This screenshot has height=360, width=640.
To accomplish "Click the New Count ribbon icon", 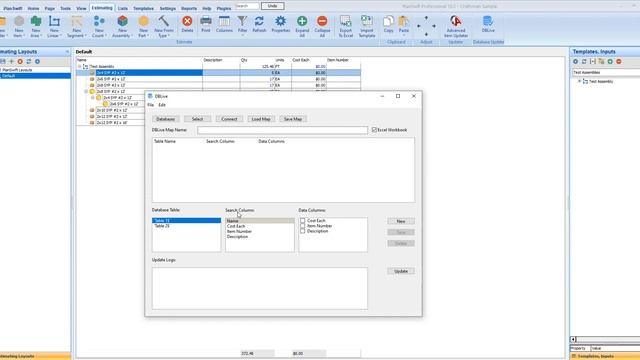I will coord(99,21).
